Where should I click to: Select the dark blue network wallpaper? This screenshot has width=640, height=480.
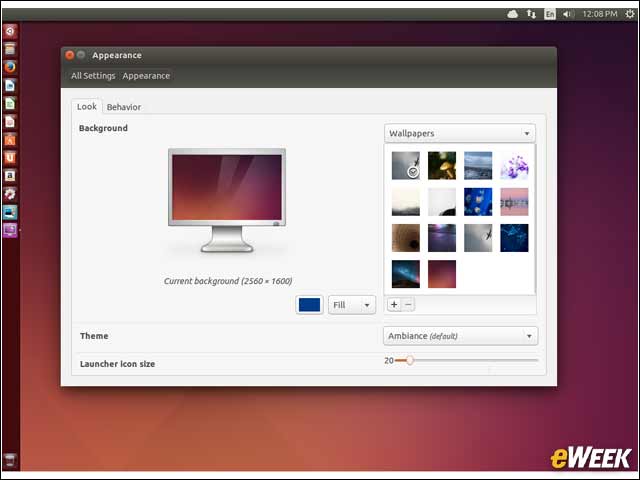point(514,238)
